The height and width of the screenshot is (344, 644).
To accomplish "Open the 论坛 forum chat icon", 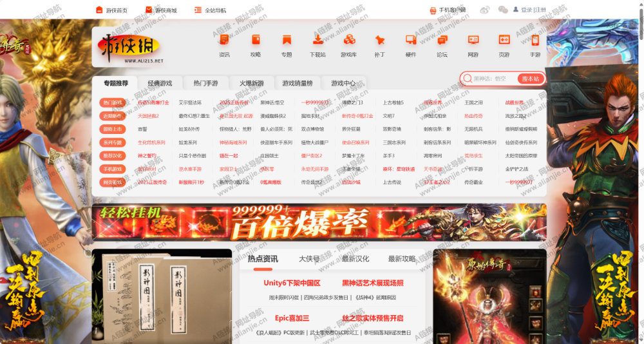I will point(442,40).
